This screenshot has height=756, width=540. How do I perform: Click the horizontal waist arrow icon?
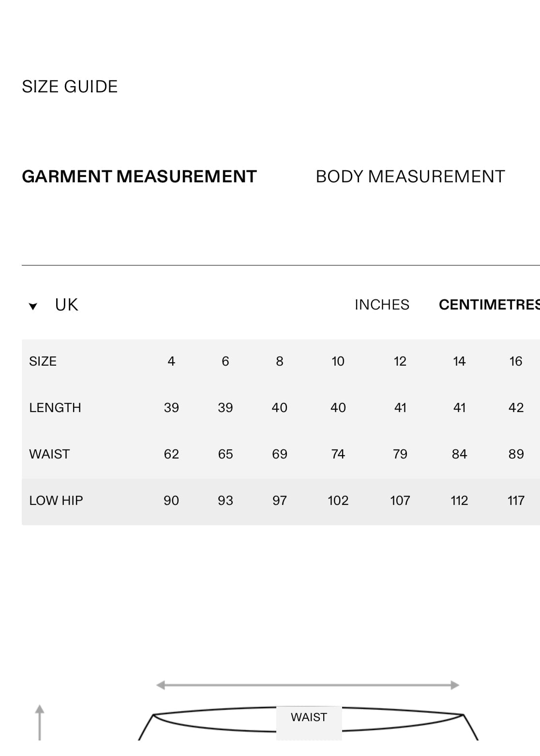click(x=307, y=685)
